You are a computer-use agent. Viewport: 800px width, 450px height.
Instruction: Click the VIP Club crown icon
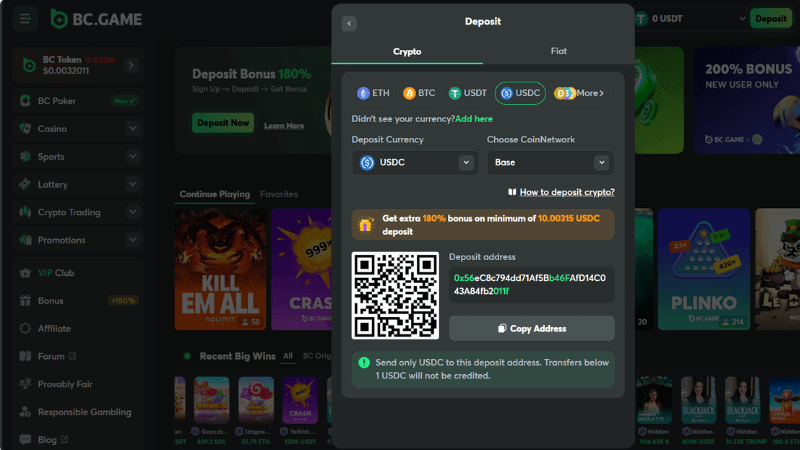tap(25, 273)
